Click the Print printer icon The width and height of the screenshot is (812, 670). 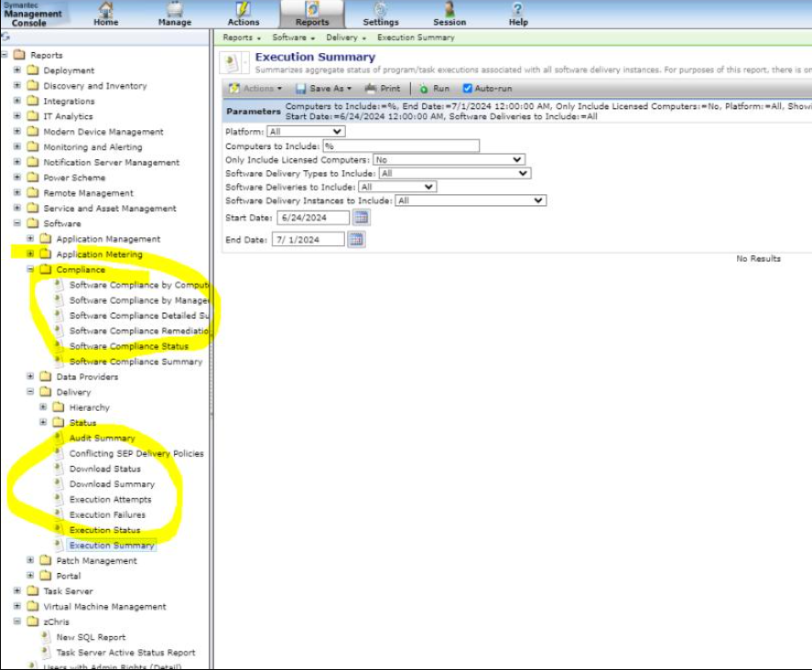(370, 89)
